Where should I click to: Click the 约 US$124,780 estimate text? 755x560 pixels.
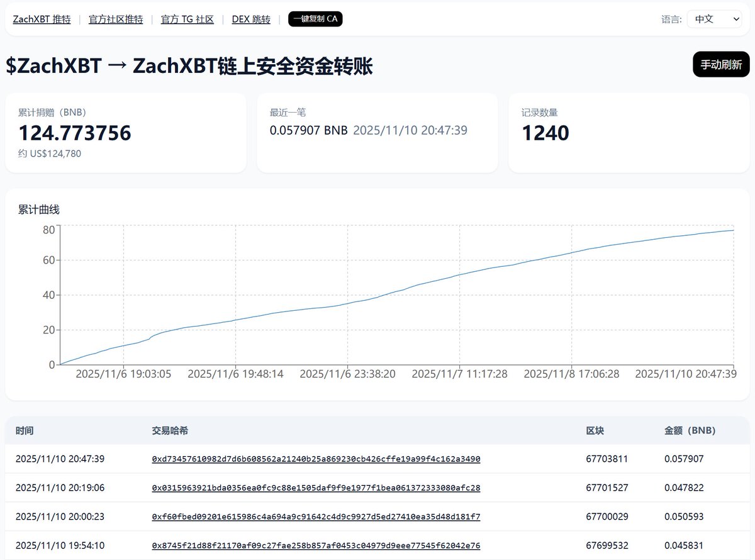[50, 154]
